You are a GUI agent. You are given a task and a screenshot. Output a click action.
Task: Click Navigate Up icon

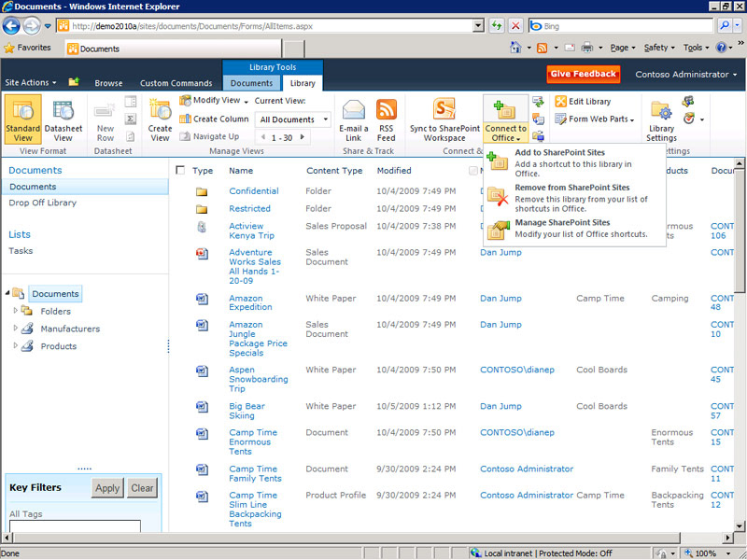point(185,136)
